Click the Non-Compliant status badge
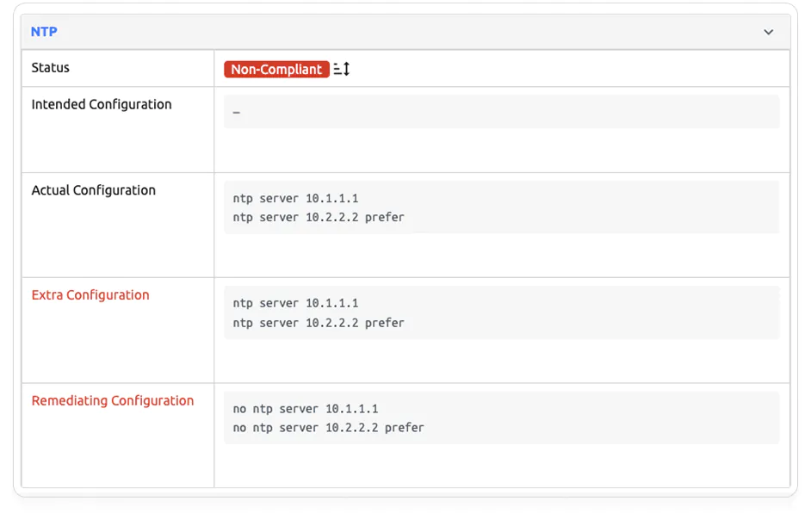The width and height of the screenshot is (811, 532). (276, 70)
